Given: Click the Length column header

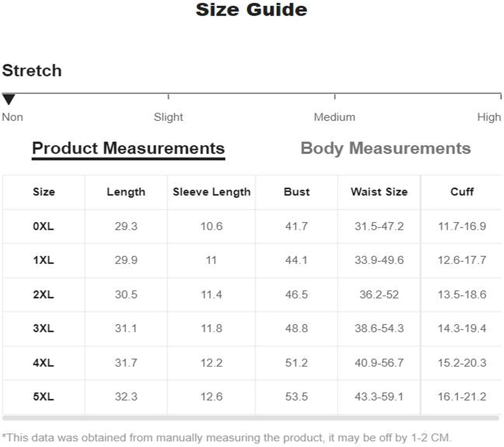Looking at the screenshot, I should point(126,192).
